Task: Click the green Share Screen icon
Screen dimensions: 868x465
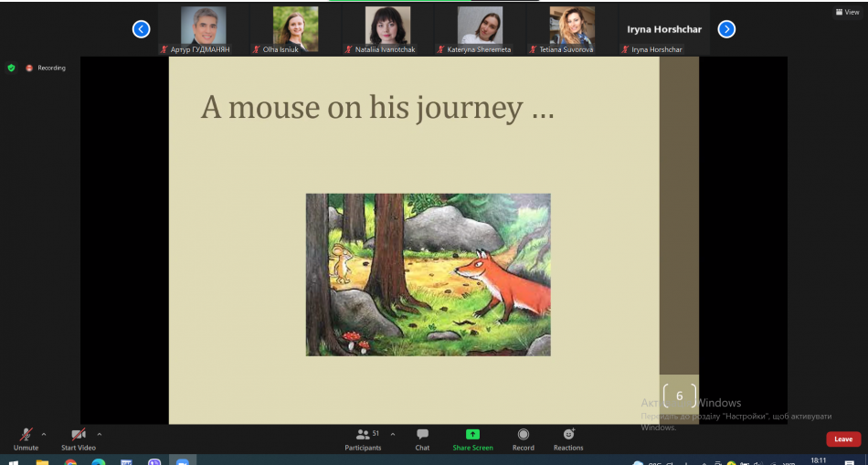Action: click(x=472, y=435)
